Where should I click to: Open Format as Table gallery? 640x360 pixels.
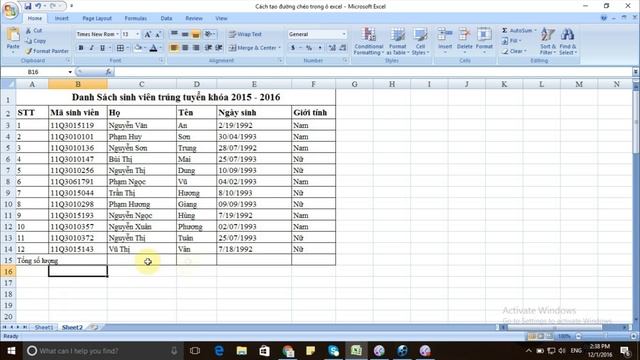pos(398,41)
